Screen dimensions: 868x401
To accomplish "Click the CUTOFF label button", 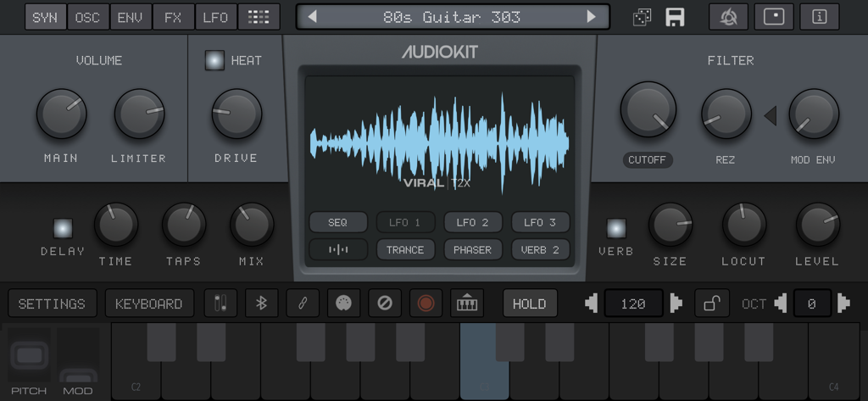I will 647,160.
